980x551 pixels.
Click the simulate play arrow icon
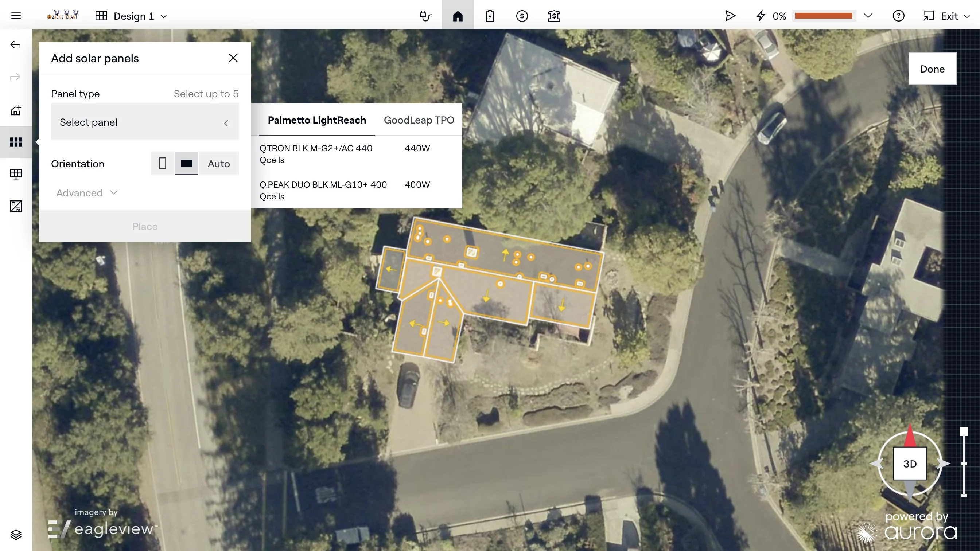point(730,16)
